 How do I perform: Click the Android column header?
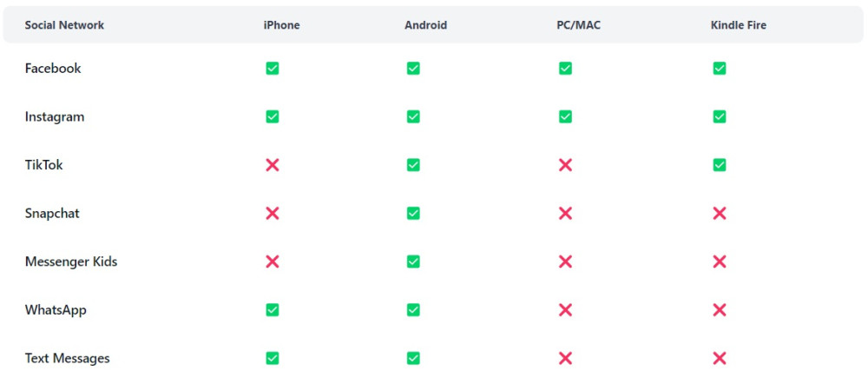click(x=425, y=25)
